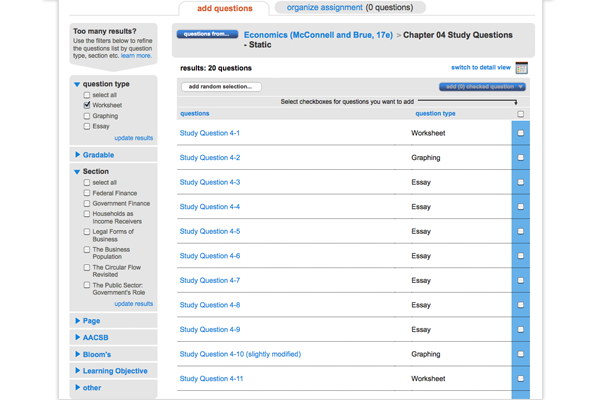
Task: Check the Graphing question type checkbox
Action: (x=88, y=116)
